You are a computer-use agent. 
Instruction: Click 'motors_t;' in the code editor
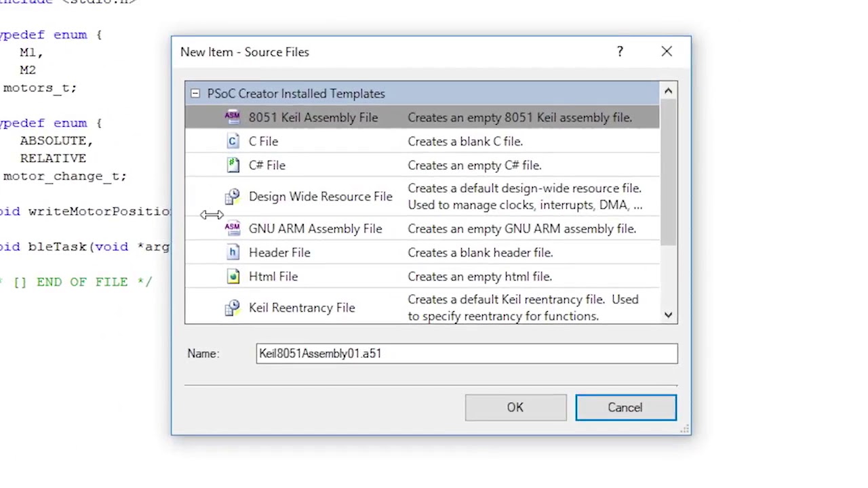tap(40, 87)
